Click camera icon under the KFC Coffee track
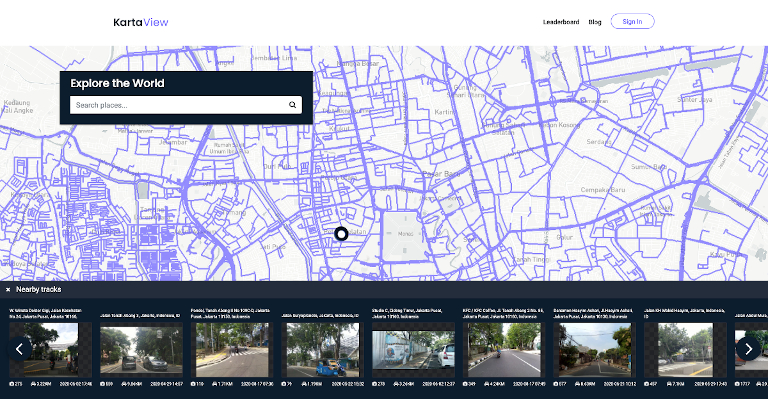768x399 pixels. (x=465, y=384)
